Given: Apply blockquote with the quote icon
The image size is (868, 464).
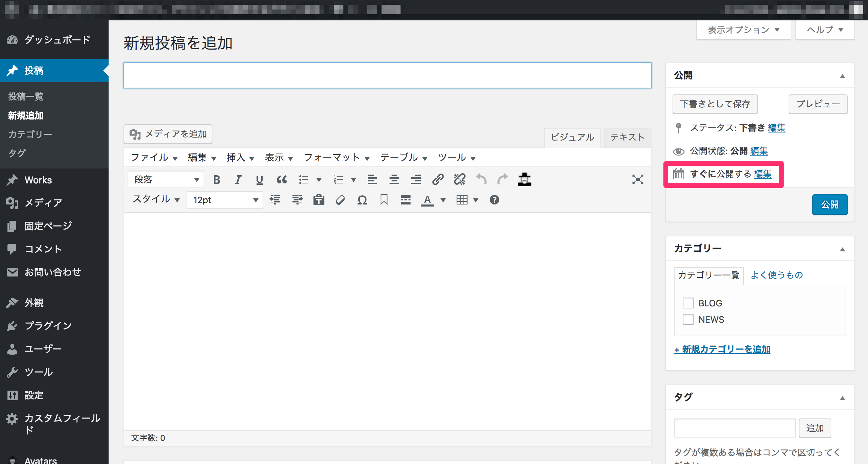Looking at the screenshot, I should (x=281, y=180).
